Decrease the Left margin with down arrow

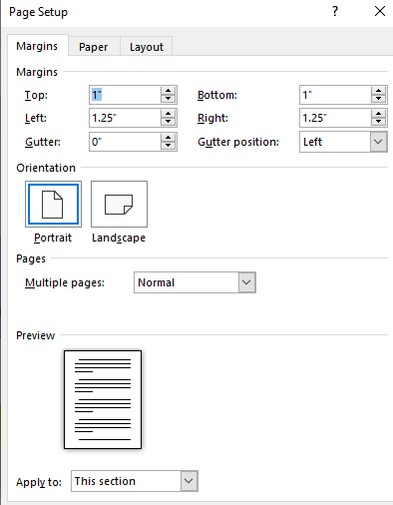168,122
